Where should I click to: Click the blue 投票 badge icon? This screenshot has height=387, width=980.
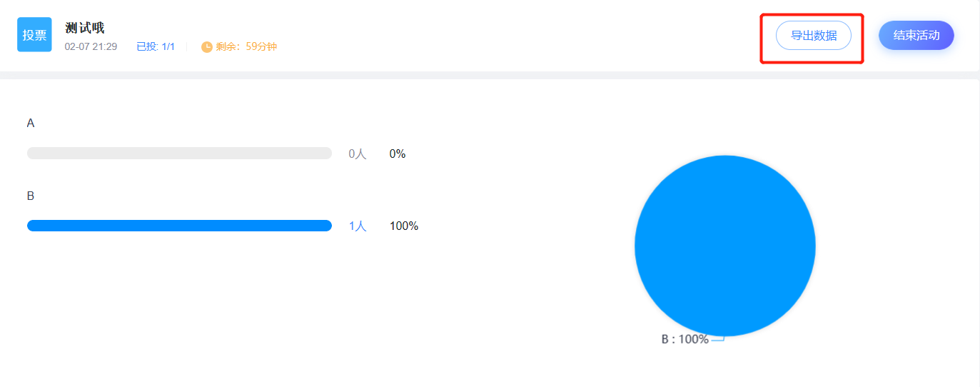[x=34, y=35]
